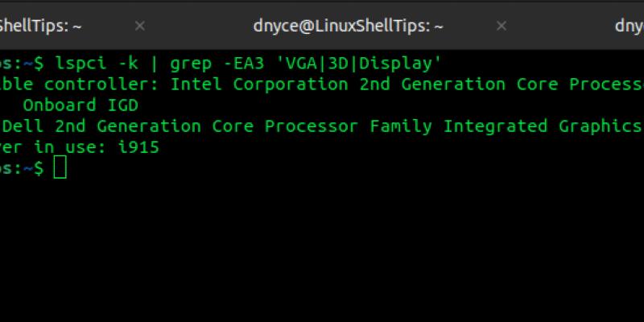Click the terminal cursor block
Viewport: 644px width, 322px height.
coord(60,168)
